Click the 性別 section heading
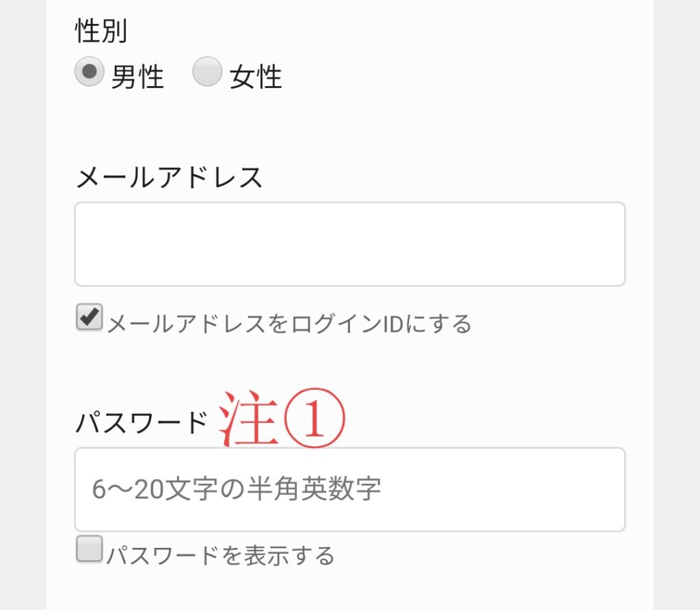This screenshot has width=700, height=610. 100,31
